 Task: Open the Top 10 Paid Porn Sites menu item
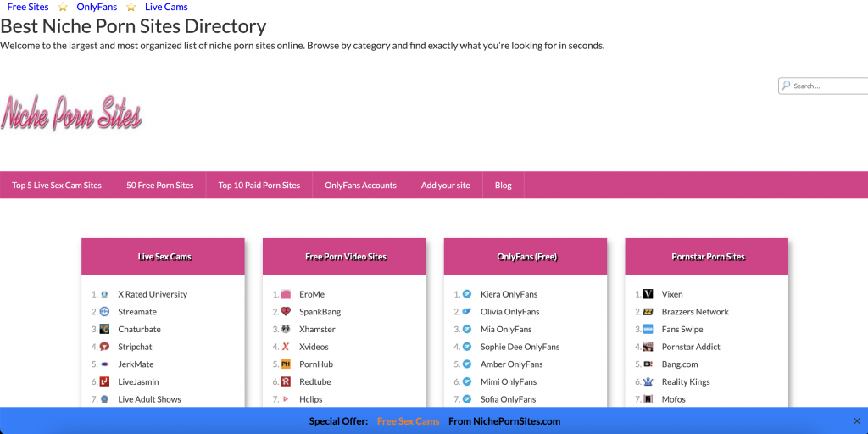click(259, 186)
